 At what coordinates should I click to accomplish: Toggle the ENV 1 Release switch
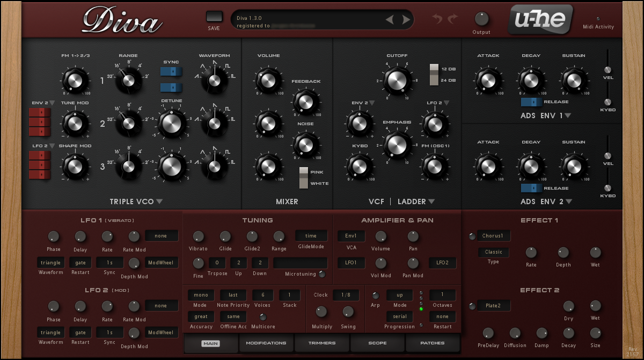tap(531, 102)
